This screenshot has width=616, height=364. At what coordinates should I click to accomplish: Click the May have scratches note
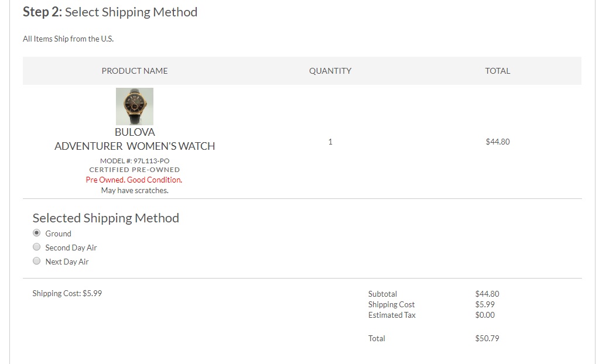click(x=135, y=190)
